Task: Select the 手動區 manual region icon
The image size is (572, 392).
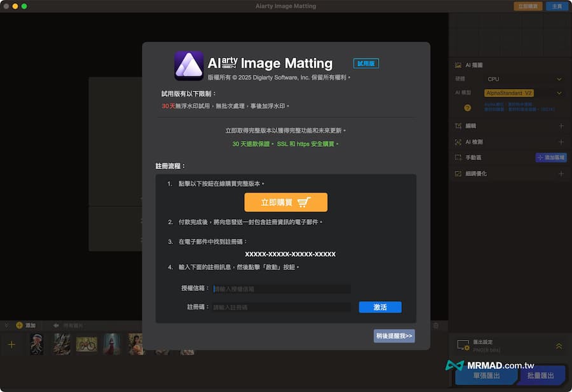Action: click(458, 157)
